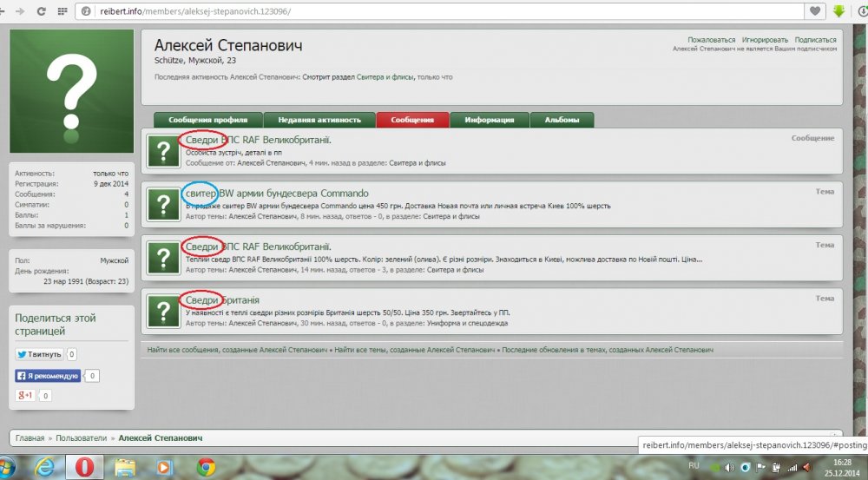The height and width of the screenshot is (480, 868).
Task: Click the 'Особиста зустріч, деталі в пп' text
Action: [233, 152]
